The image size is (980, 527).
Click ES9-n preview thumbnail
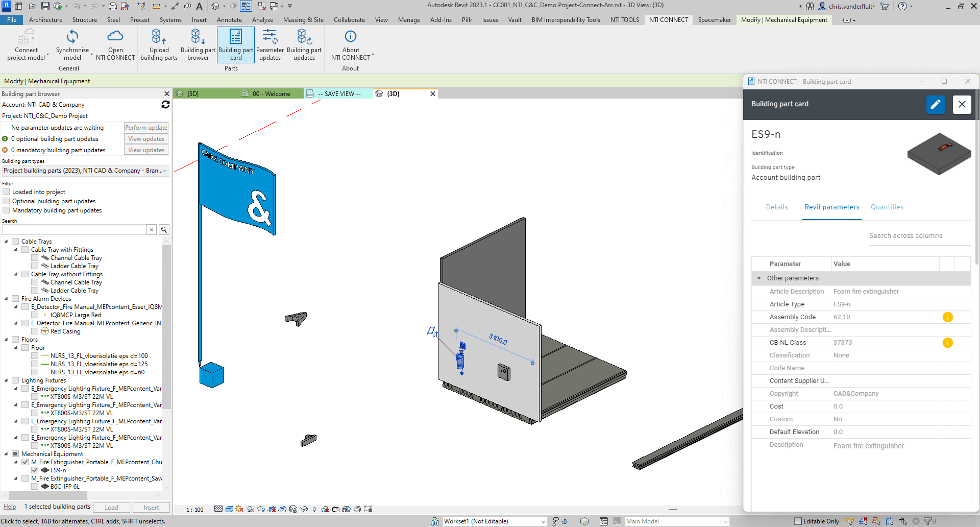939,154
